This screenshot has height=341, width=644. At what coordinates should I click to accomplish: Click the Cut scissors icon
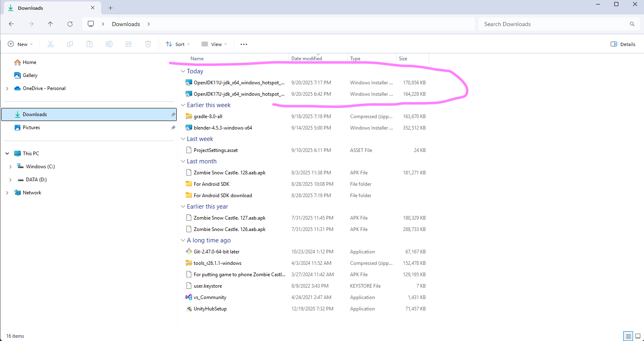tap(50, 44)
